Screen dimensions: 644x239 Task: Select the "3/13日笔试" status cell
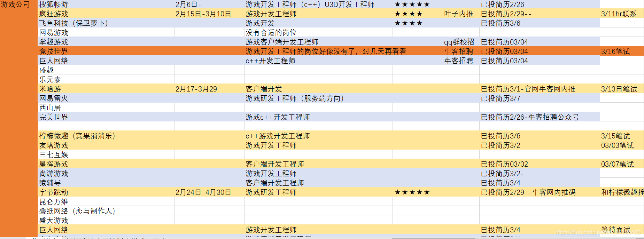(622, 89)
